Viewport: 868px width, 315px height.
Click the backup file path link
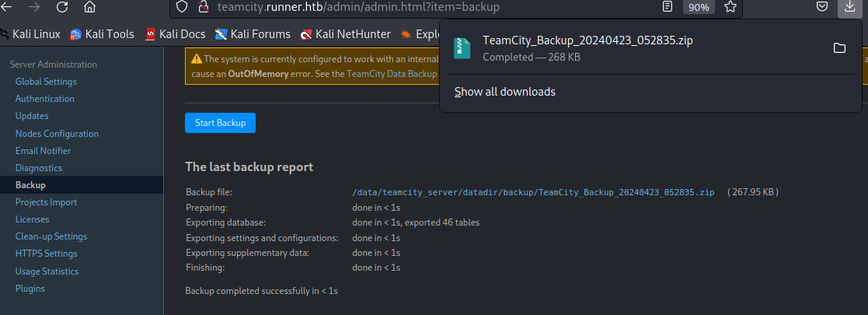(533, 192)
